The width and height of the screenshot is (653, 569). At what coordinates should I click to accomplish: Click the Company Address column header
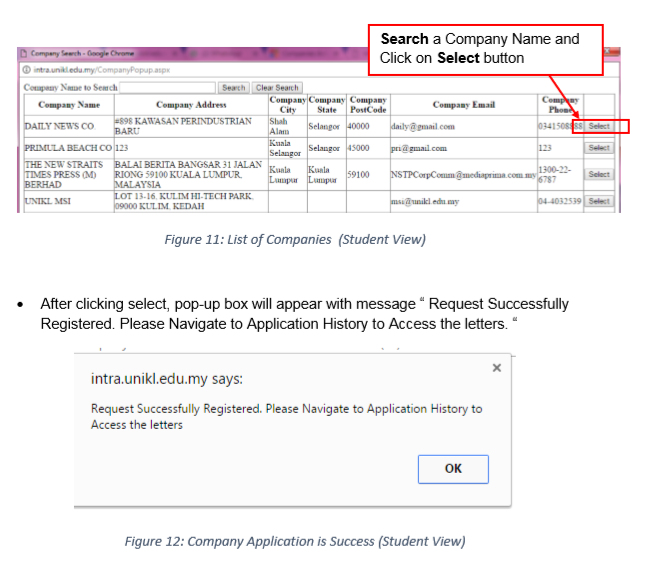tap(191, 105)
